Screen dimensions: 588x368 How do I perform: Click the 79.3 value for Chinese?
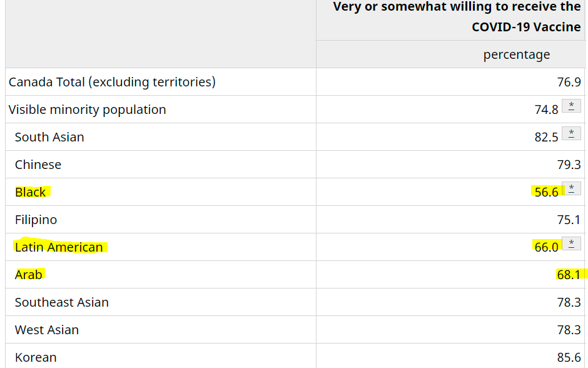coord(569,165)
